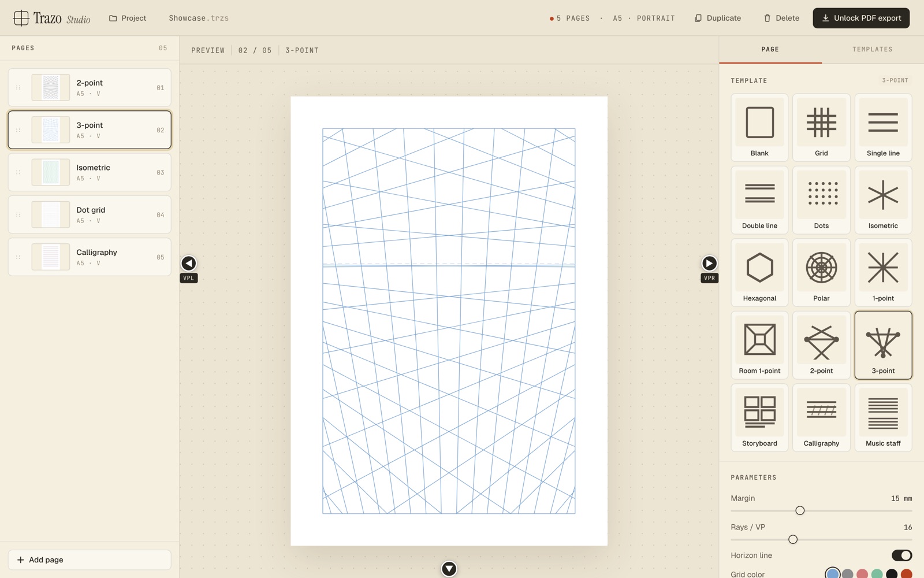Select the Music staff template
This screenshot has height=578, width=924.
click(883, 417)
